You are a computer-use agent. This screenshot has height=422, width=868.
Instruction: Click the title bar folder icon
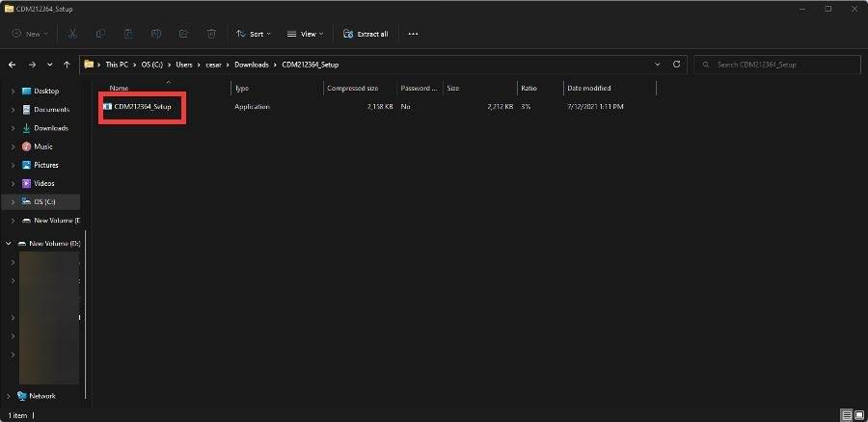coord(9,9)
